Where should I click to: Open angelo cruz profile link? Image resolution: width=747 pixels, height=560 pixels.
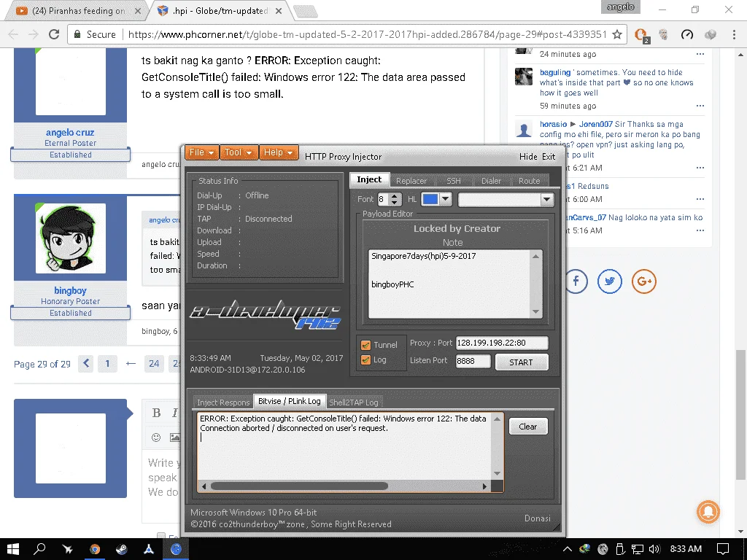(70, 133)
